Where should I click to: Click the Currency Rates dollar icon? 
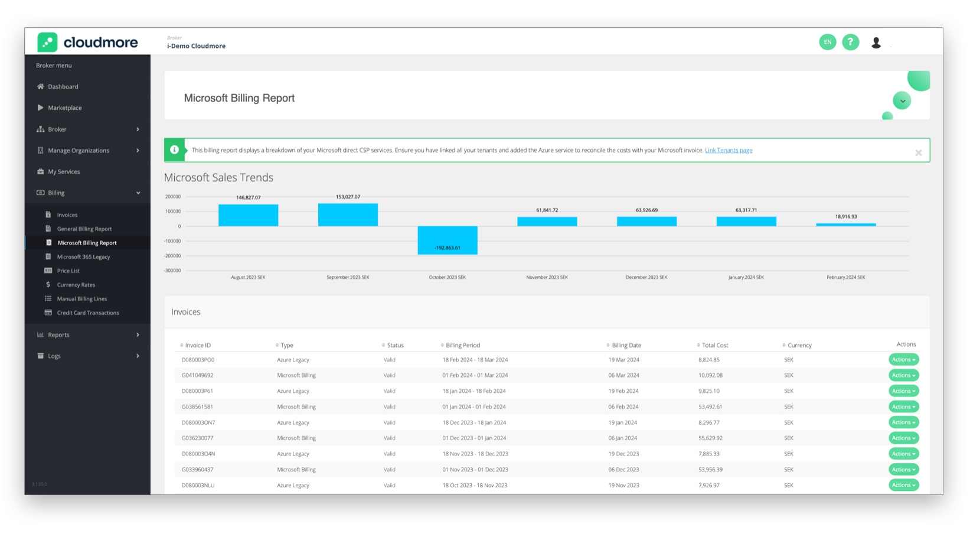(48, 285)
